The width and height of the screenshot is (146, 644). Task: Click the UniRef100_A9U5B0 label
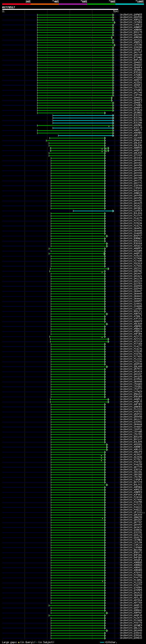131,133
